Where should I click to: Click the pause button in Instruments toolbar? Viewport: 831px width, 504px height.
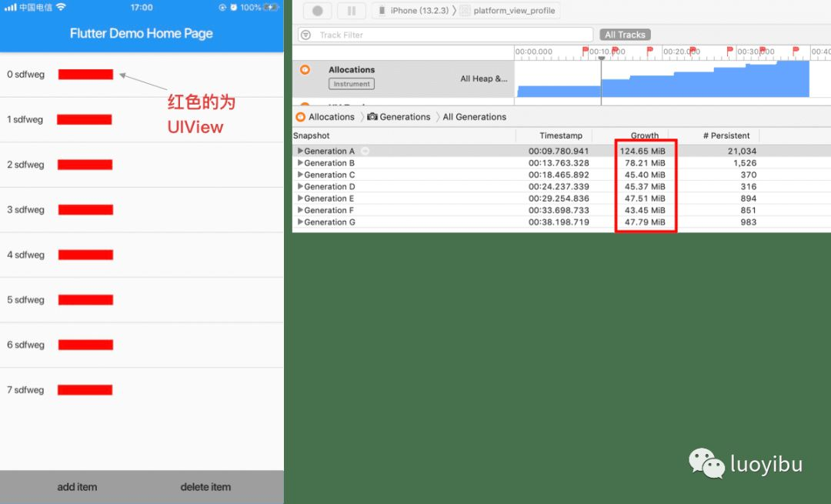pos(352,11)
